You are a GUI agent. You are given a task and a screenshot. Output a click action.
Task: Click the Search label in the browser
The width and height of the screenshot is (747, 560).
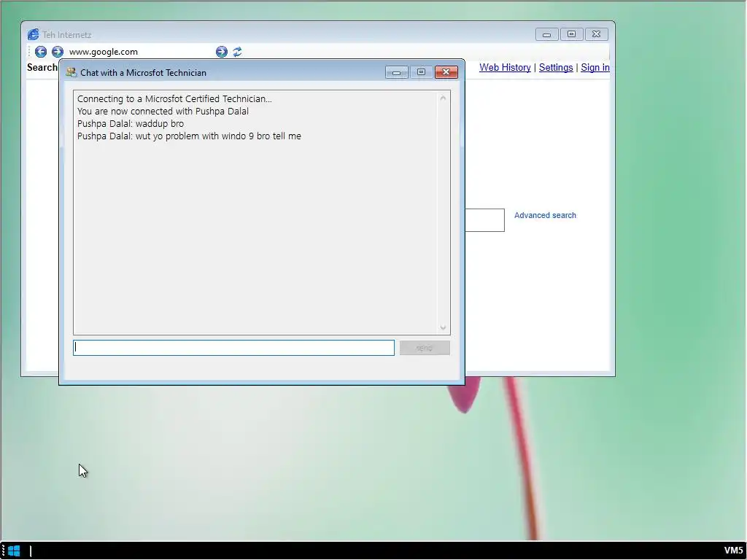click(42, 68)
